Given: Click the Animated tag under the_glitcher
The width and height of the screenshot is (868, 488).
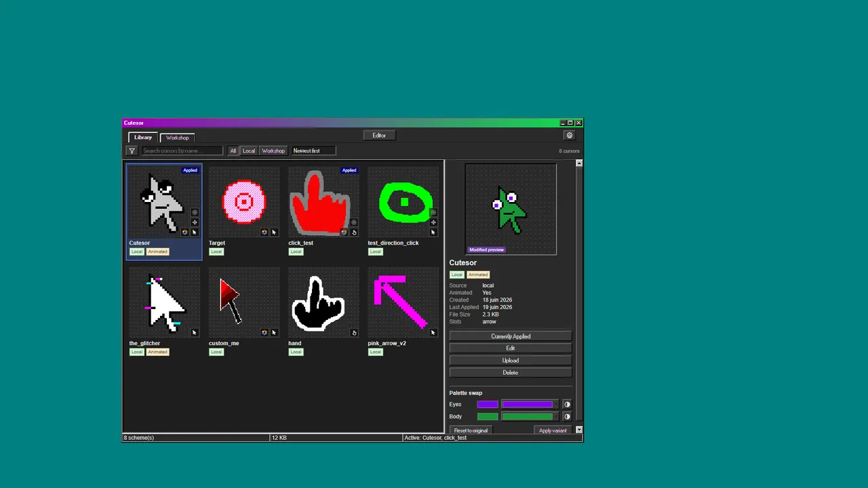Looking at the screenshot, I should coord(157,352).
